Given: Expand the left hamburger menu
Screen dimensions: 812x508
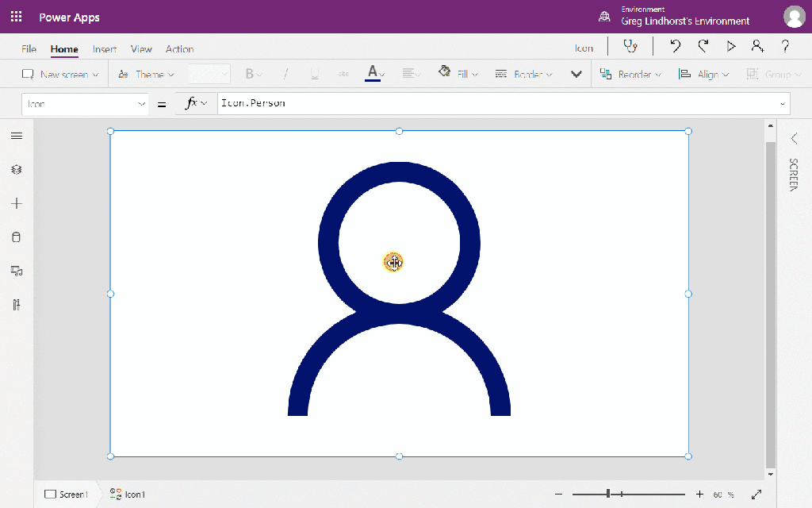Looking at the screenshot, I should [x=16, y=137].
